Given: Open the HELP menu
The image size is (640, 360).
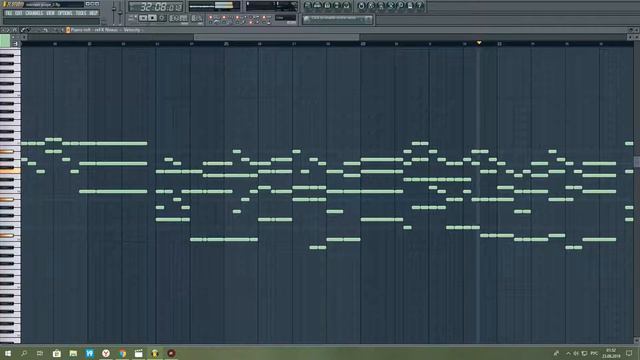Looking at the screenshot, I should tap(93, 13).
